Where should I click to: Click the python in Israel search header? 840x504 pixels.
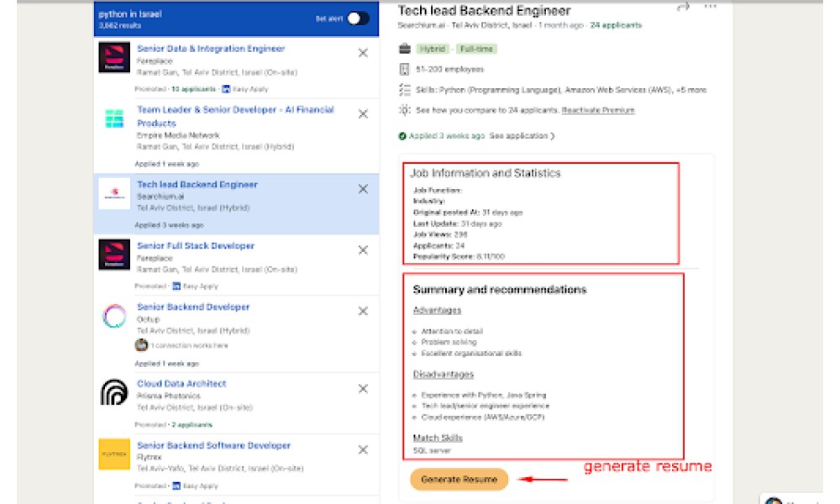130,14
